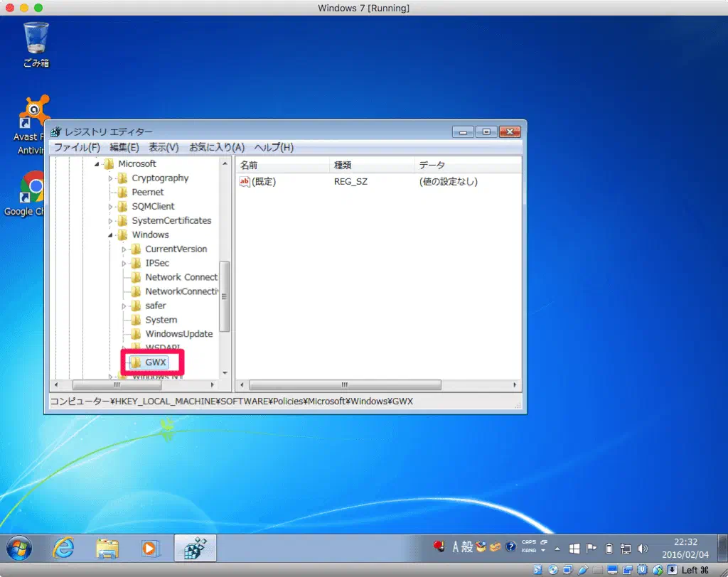Click the (既定) registry value
Image resolution: width=728 pixels, height=577 pixels.
(264, 182)
